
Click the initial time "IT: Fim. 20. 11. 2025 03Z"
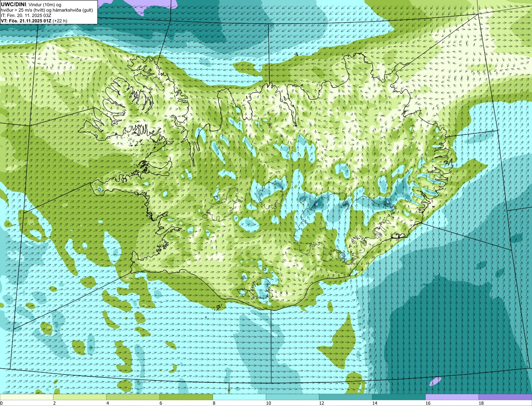tap(26, 15)
